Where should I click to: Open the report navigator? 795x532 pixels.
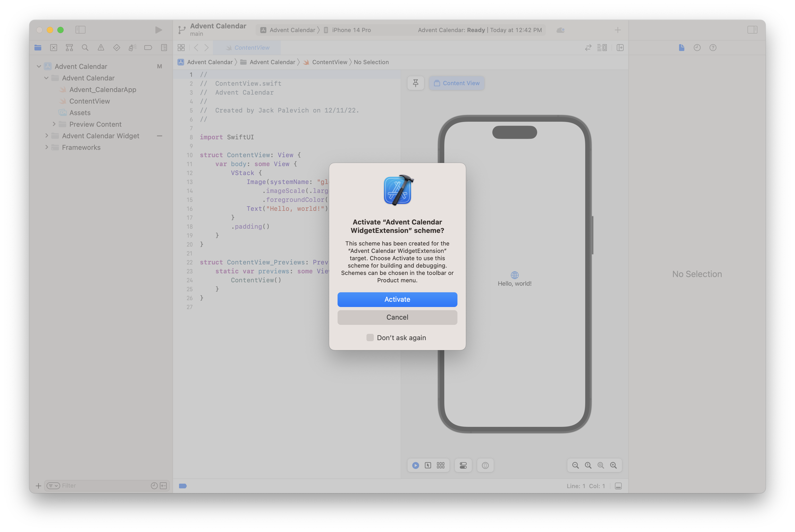click(164, 48)
